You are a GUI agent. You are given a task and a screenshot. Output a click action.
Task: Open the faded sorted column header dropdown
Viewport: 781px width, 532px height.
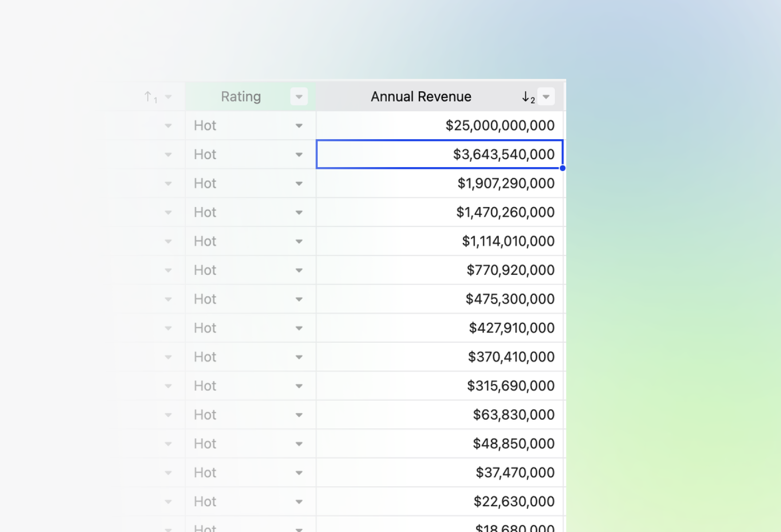tap(168, 97)
